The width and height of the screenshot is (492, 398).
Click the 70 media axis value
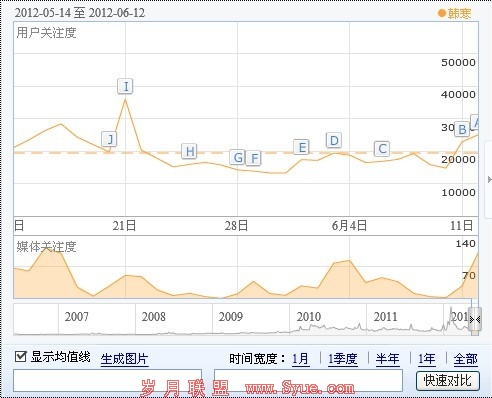click(x=469, y=276)
